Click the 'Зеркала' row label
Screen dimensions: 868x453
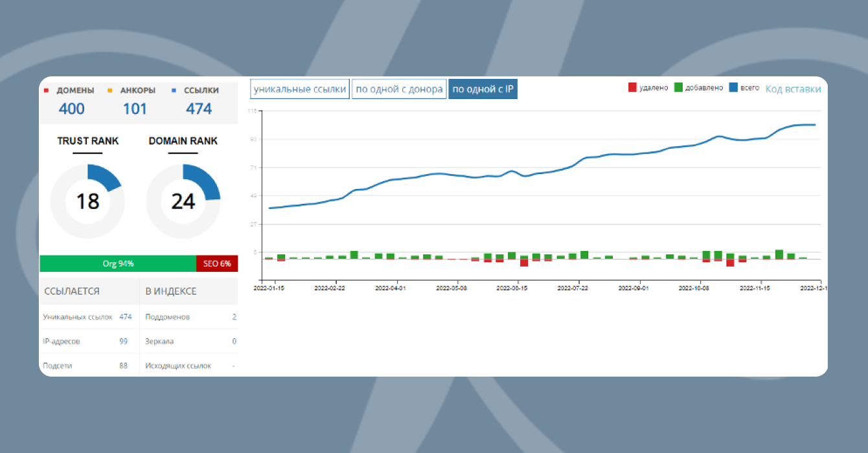[x=159, y=341]
